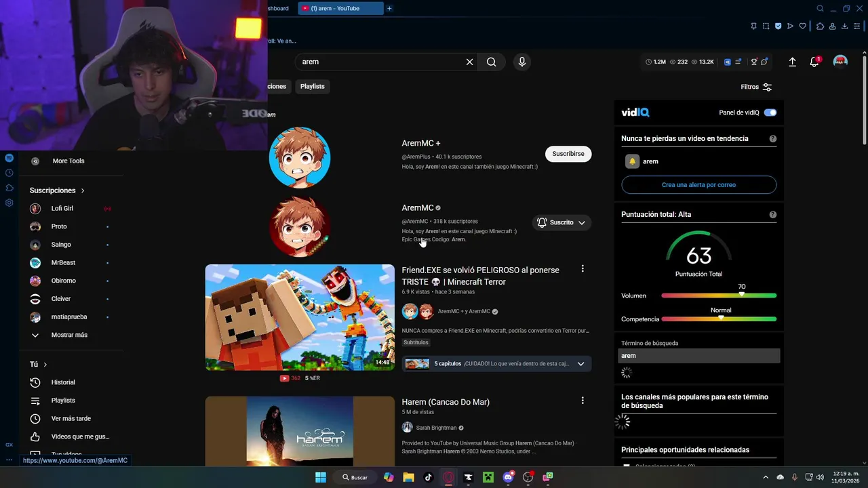
Task: Open Opera easy setup sliders icon
Action: tap(857, 26)
